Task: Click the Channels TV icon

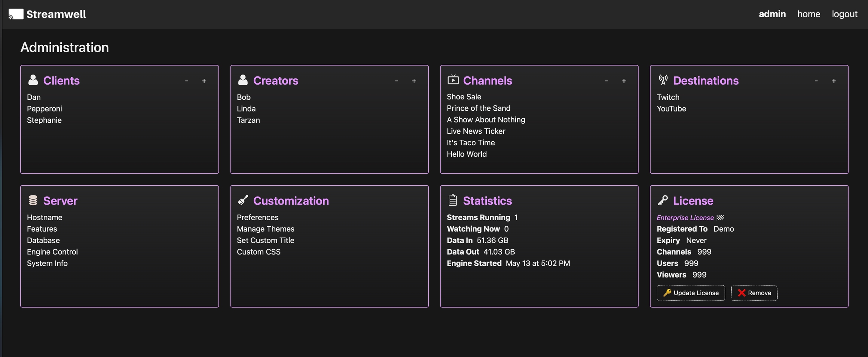Action: [453, 80]
